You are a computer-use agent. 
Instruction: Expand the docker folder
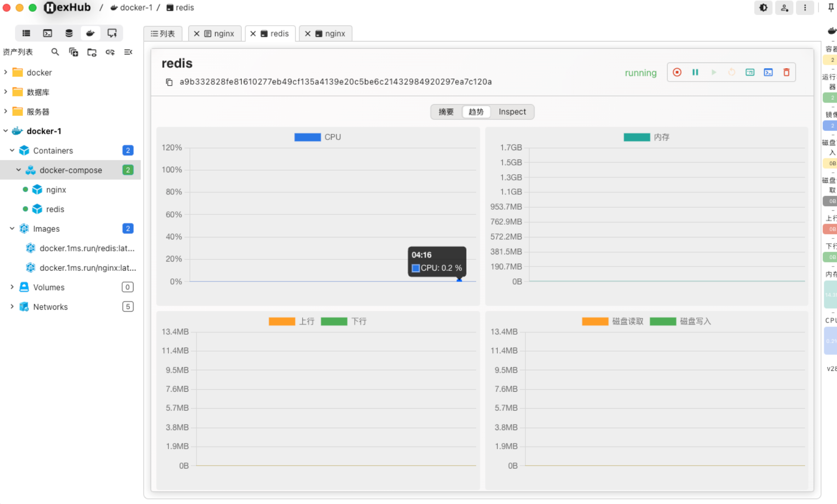point(6,72)
